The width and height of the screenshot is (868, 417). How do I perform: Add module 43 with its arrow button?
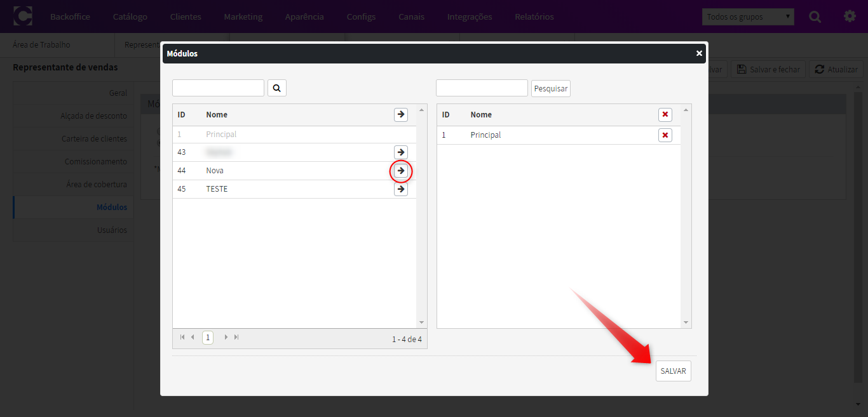point(401,152)
